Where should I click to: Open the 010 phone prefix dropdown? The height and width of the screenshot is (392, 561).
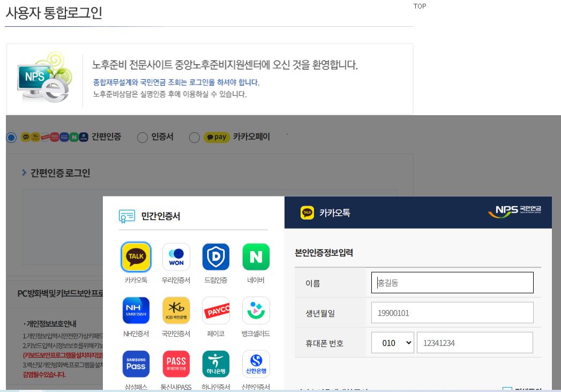[392, 343]
